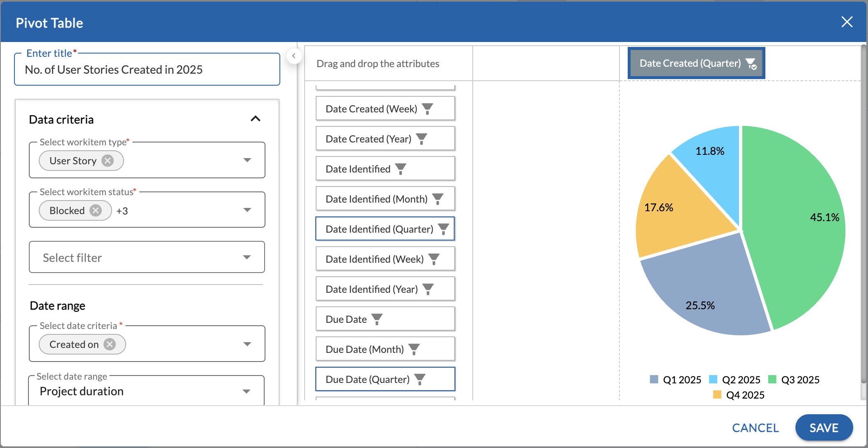Toggle Q4 2025 legend entry

coord(739,395)
